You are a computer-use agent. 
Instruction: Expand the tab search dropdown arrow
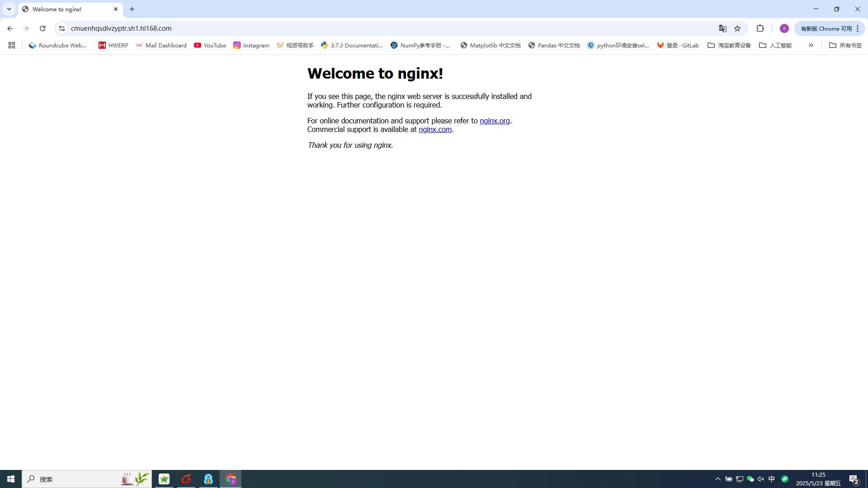tap(9, 9)
